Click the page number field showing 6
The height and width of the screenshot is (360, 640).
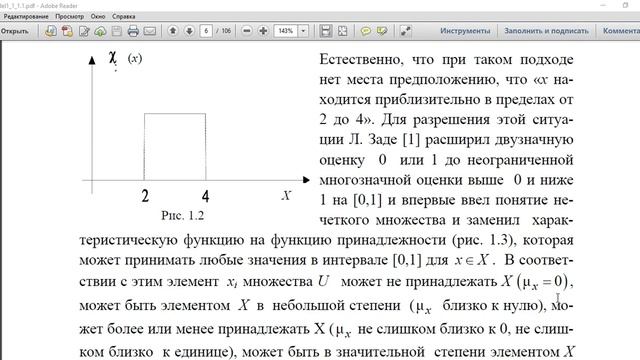point(206,31)
